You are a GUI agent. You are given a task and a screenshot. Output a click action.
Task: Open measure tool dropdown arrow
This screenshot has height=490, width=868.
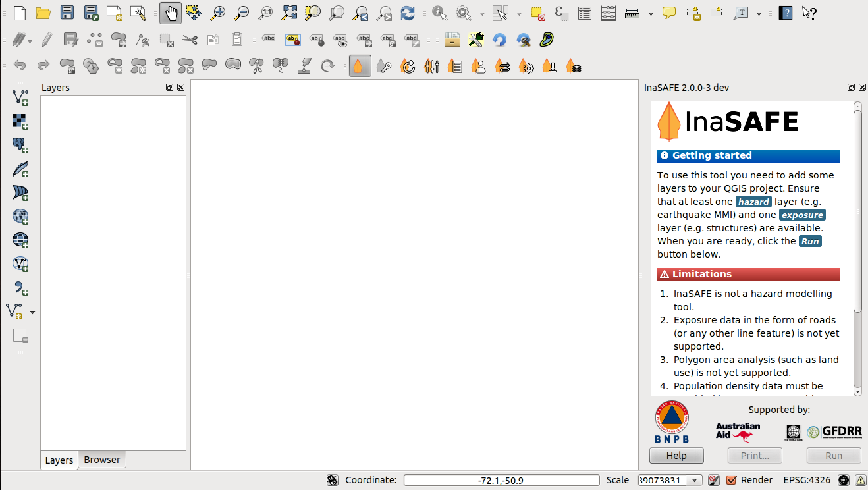click(x=651, y=13)
